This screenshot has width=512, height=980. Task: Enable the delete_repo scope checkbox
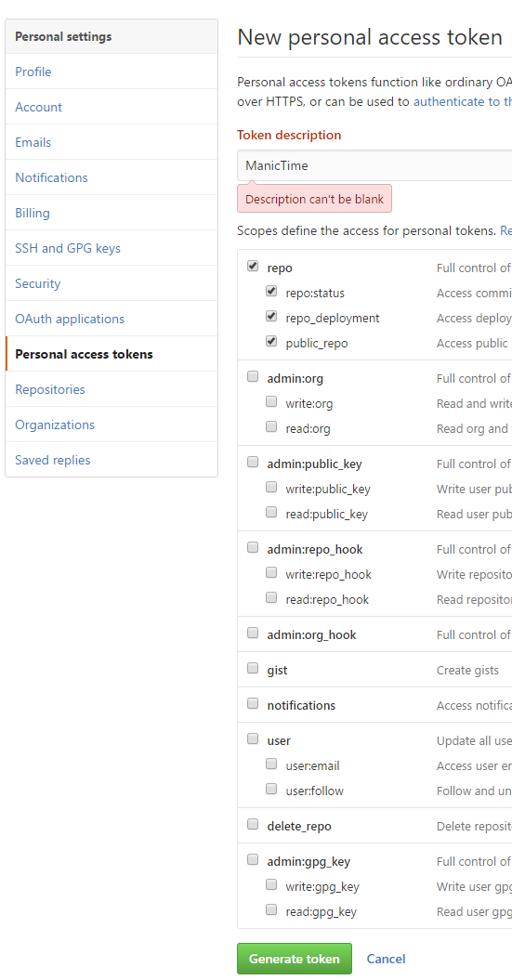[x=253, y=824]
